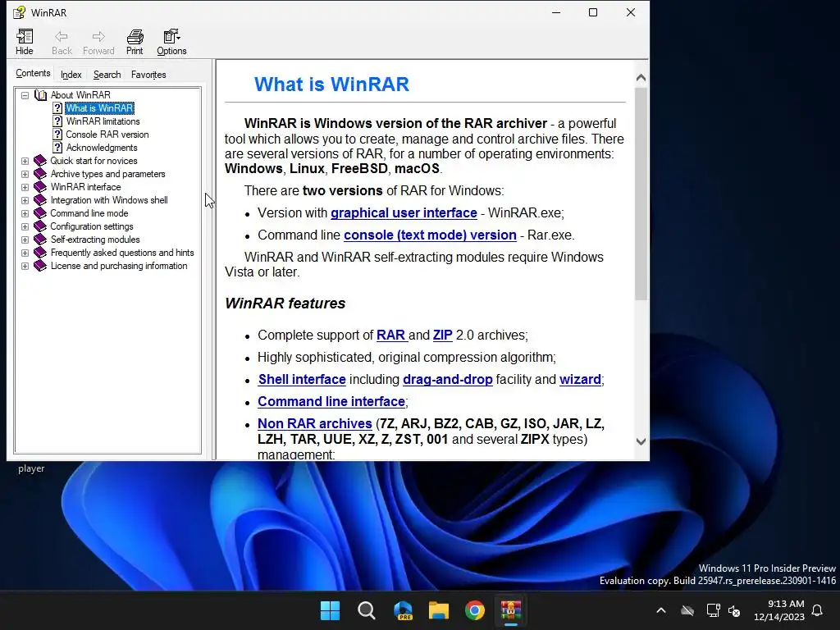Expand Archive types and parameters node
The width and height of the screenshot is (840, 630).
(25, 174)
